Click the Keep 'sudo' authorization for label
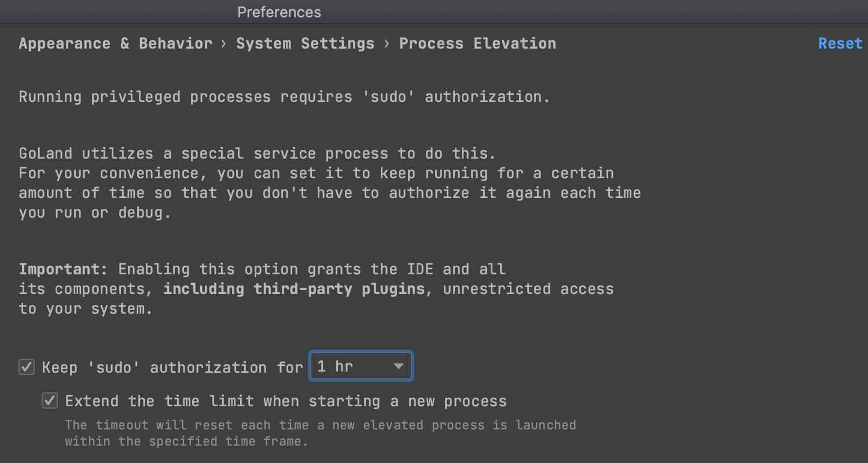 [x=172, y=368]
